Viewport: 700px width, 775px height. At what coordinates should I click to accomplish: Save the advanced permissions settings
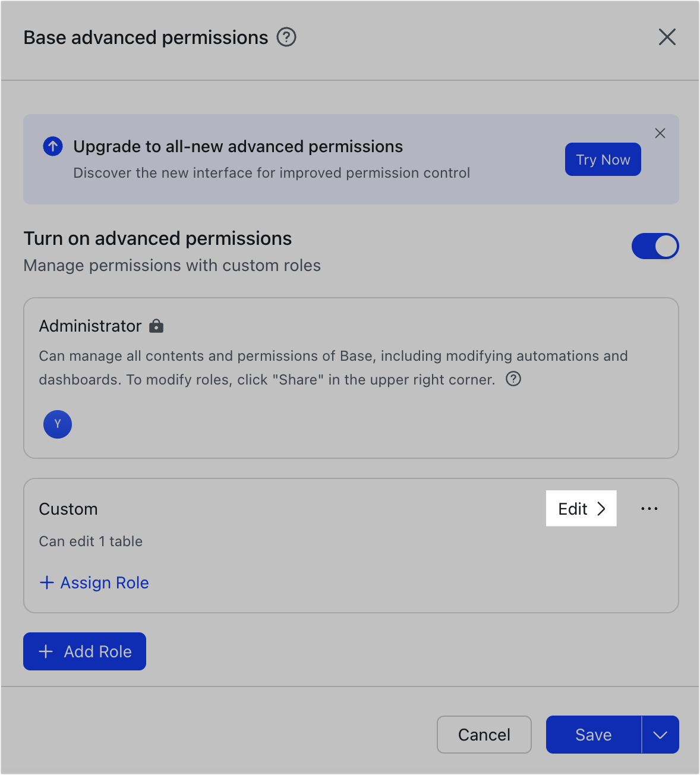[x=593, y=735]
